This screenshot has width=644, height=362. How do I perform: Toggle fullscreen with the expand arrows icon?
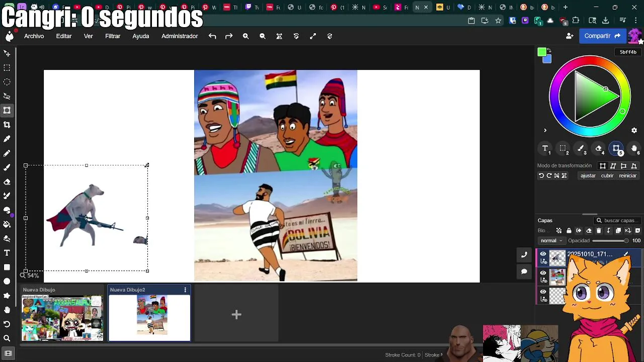[x=313, y=36]
